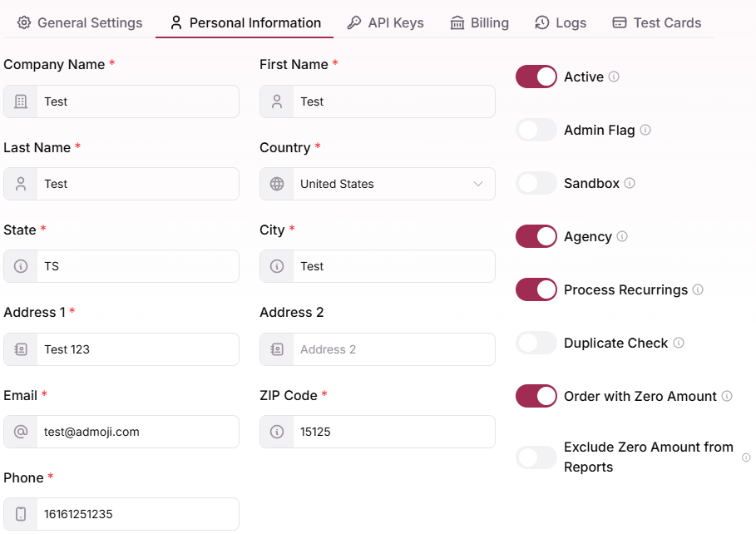The height and width of the screenshot is (534, 756).
Task: Click info icon next to Order with Zero Amount
Action: (x=727, y=396)
